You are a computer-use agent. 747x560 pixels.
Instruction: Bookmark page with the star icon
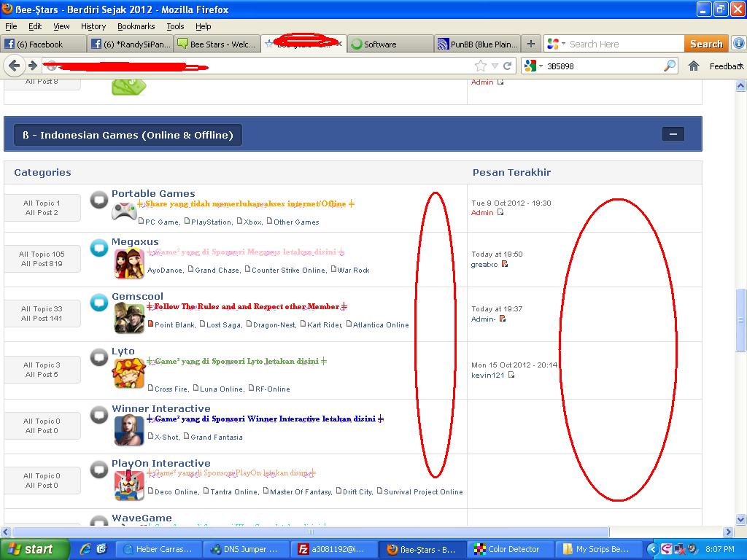pos(481,66)
